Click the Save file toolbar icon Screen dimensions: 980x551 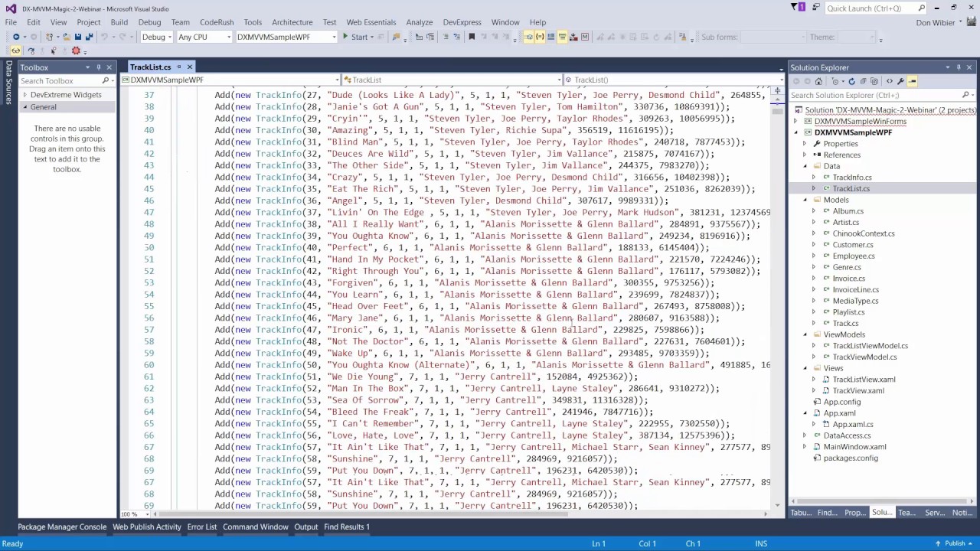(78, 37)
